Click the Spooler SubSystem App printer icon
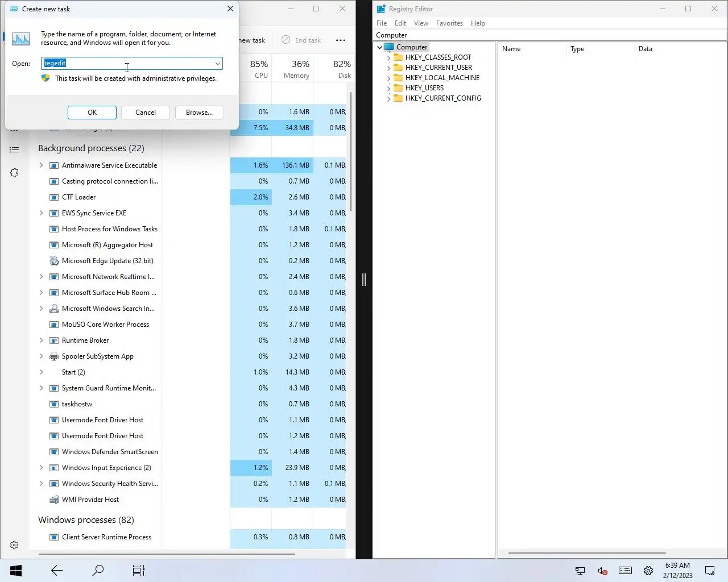 [x=54, y=356]
